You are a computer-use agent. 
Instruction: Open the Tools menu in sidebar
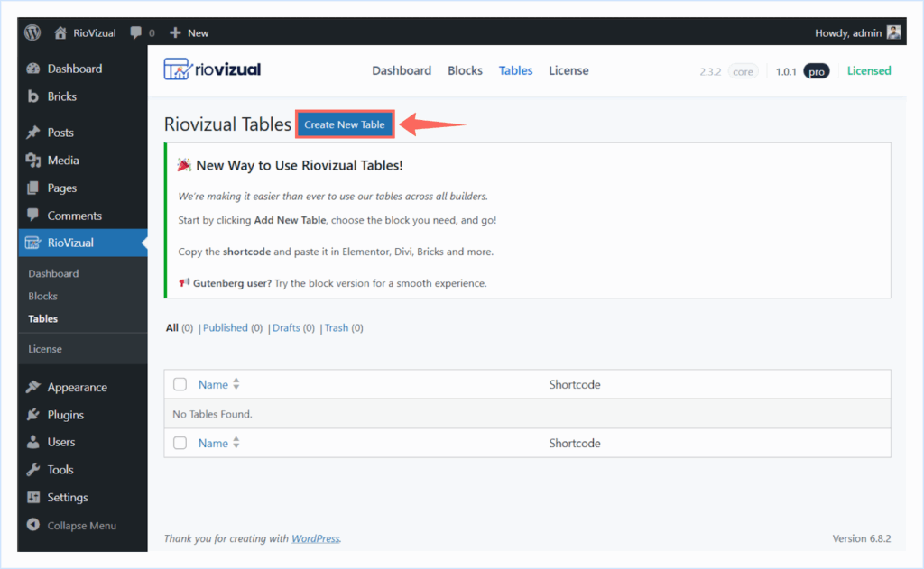coord(60,470)
